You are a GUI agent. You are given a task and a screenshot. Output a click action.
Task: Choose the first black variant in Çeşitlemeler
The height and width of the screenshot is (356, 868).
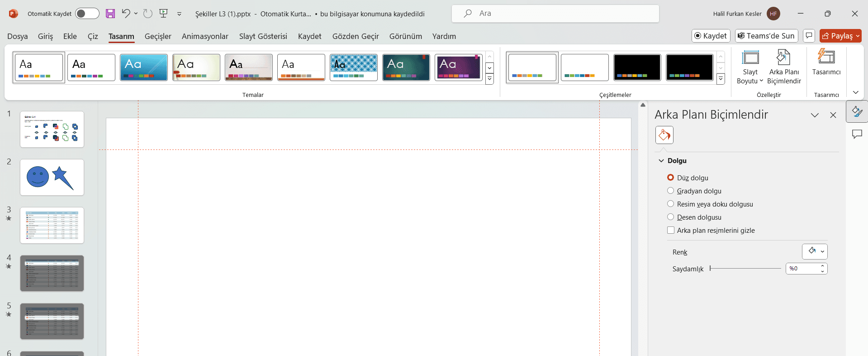[637, 67]
